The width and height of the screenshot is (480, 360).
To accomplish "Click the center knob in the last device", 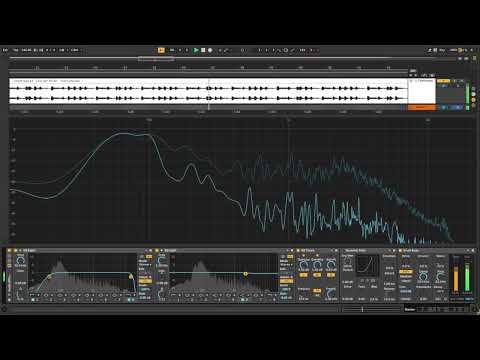I will tap(423, 276).
